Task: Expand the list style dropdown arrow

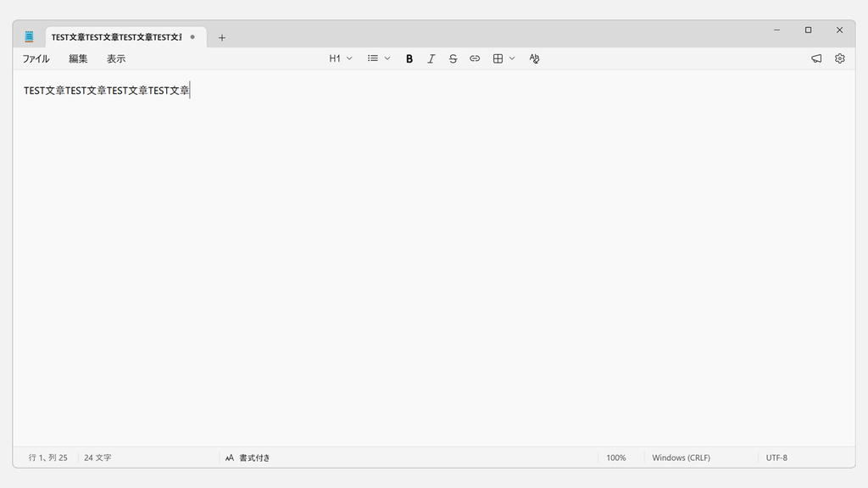Action: coord(387,58)
